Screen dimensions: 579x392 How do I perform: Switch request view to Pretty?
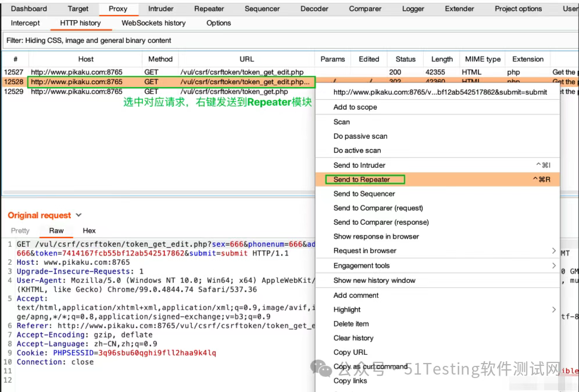click(x=20, y=231)
